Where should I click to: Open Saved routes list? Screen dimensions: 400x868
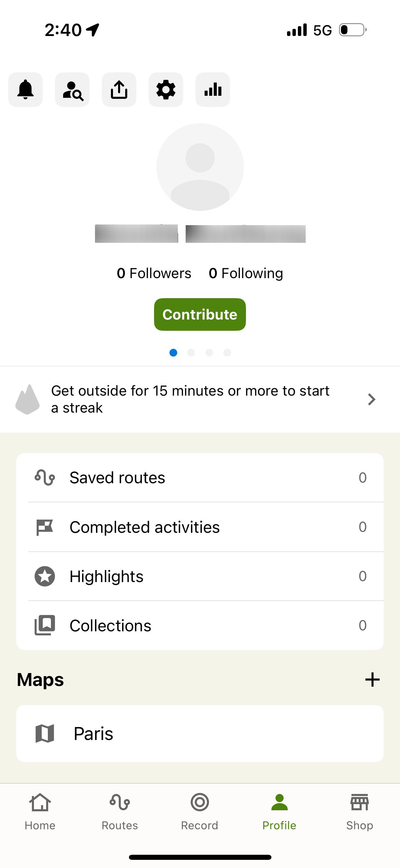[200, 477]
